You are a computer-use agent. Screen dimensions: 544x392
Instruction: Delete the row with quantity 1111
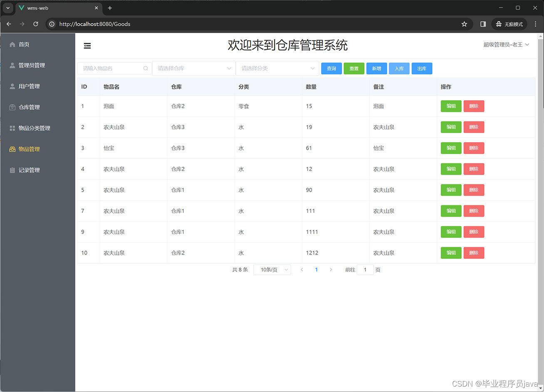474,232
